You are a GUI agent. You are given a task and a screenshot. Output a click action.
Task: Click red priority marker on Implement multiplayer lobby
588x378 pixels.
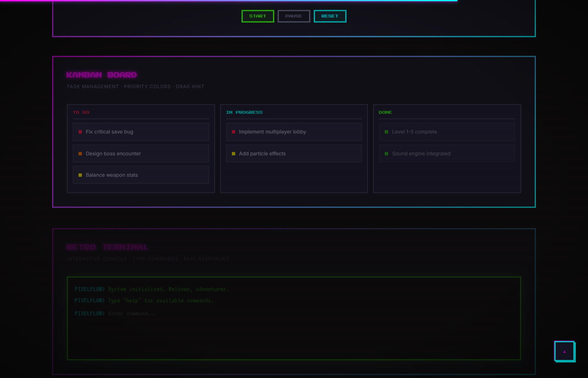pyautogui.click(x=234, y=132)
